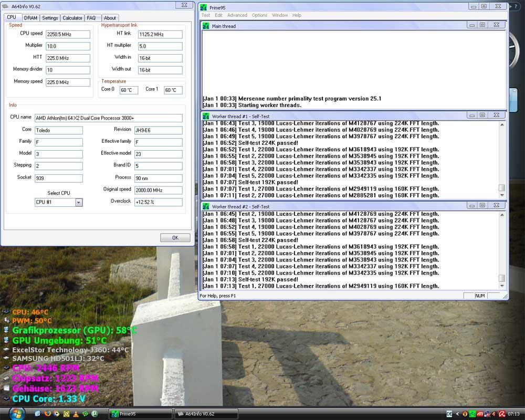Viewport: 525px width, 420px height.
Task: Click 'Self-test 224K passed!' line in Worker #2
Action: 250,240
